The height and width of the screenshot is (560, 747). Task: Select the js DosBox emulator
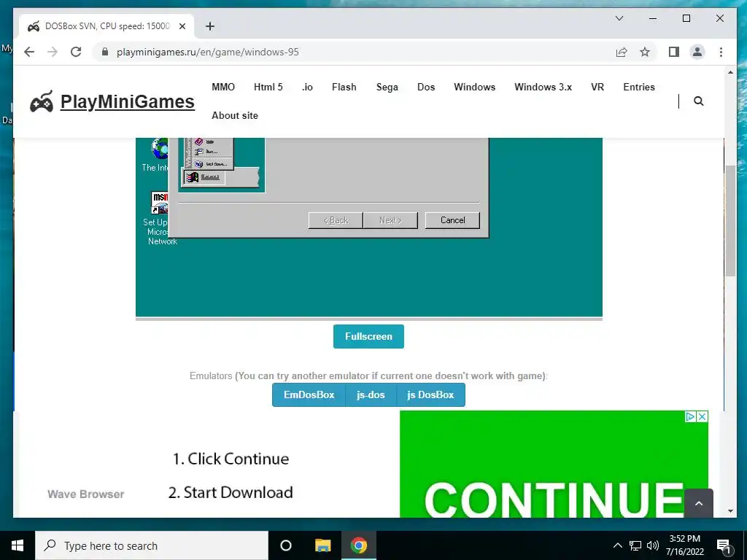point(430,394)
